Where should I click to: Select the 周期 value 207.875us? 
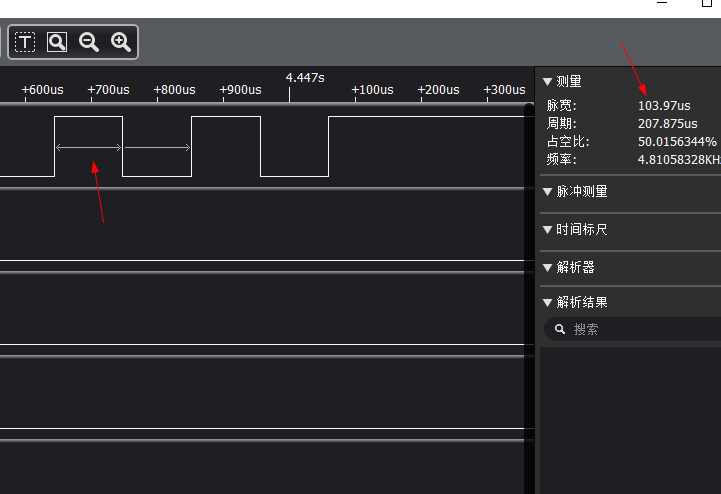668,124
